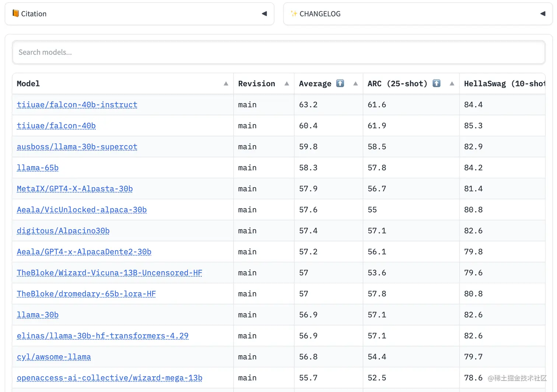This screenshot has width=557, height=392.
Task: Open the llama-30b model link
Action: (38, 315)
